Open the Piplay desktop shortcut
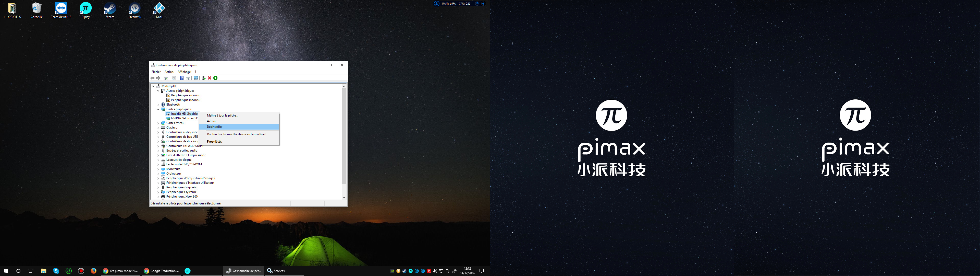Image resolution: width=980 pixels, height=276 pixels. 85,11
